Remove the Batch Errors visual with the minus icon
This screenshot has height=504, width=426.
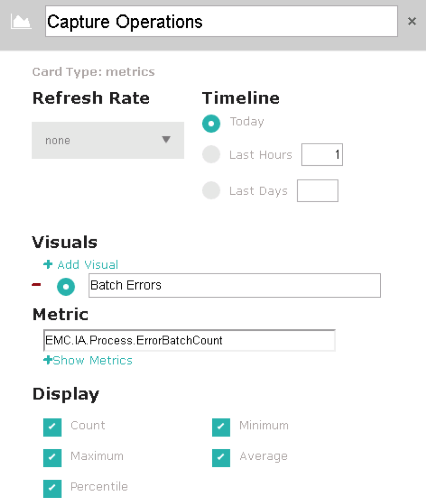(x=37, y=285)
